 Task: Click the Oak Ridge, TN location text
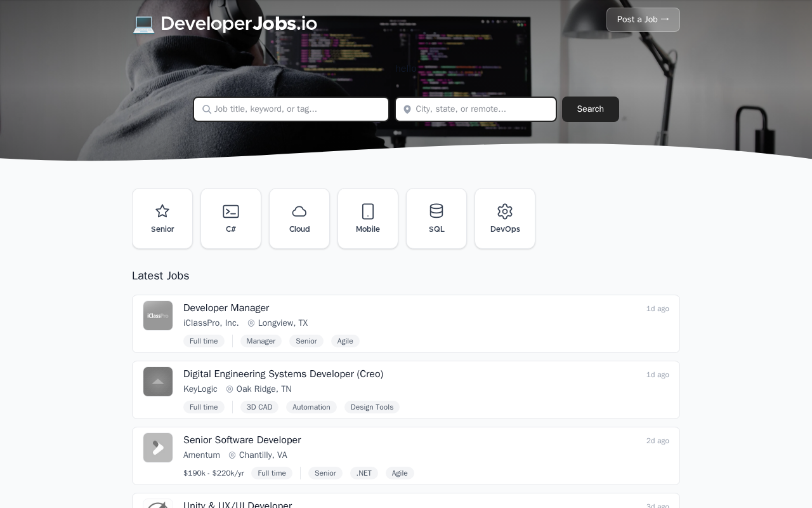tap(264, 389)
